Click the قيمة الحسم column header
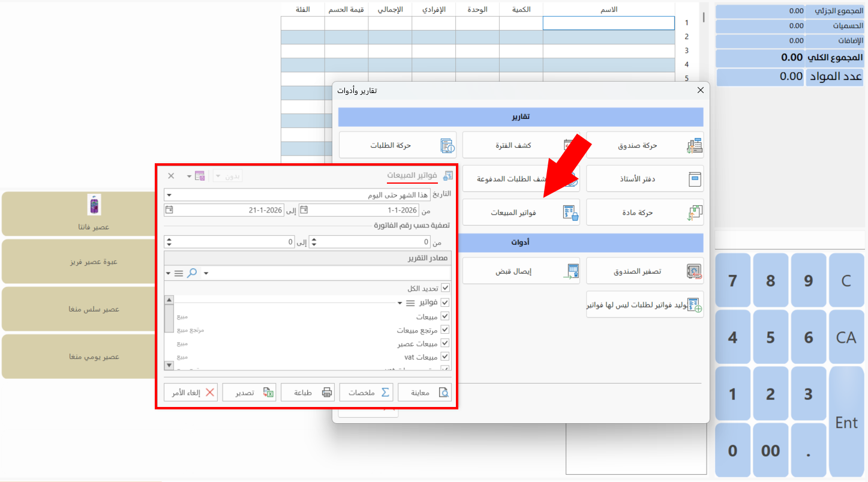Viewport: 868px width, 482px height. 347,10
